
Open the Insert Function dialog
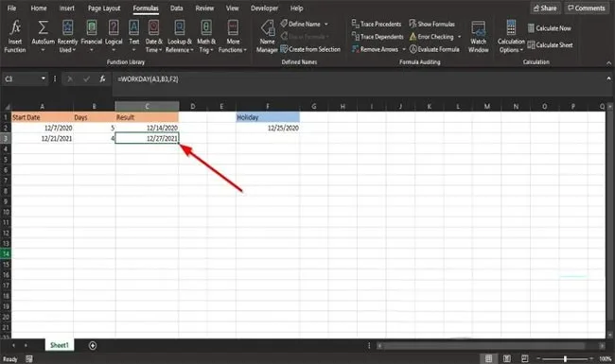coord(15,37)
